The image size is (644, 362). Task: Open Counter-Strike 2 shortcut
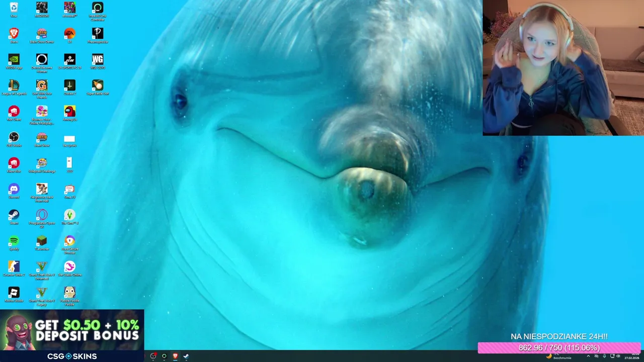pos(14,269)
